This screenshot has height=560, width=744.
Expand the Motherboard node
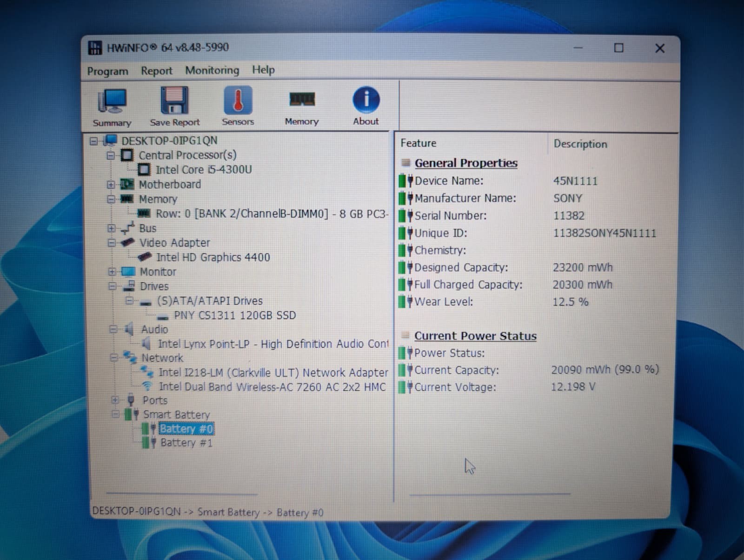[111, 185]
